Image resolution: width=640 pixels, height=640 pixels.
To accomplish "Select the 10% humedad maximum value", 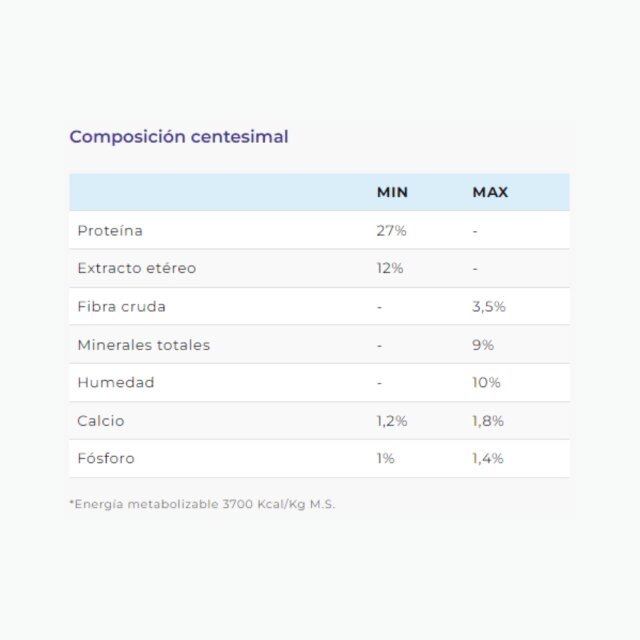I will tap(486, 382).
